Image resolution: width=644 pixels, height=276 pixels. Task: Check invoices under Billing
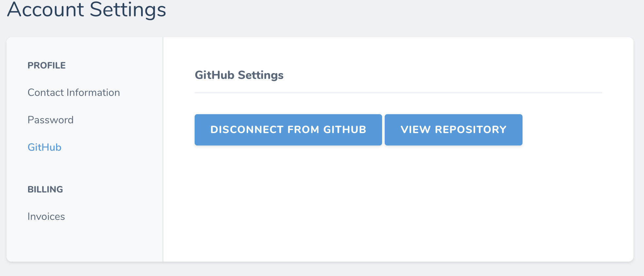(x=46, y=216)
